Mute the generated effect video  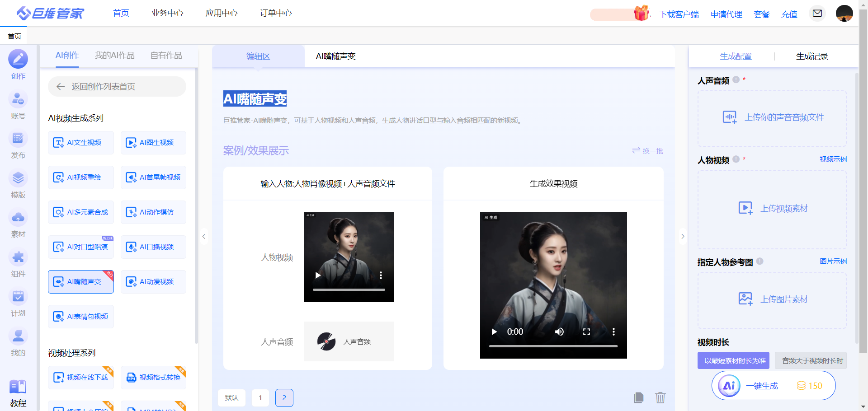pyautogui.click(x=559, y=332)
